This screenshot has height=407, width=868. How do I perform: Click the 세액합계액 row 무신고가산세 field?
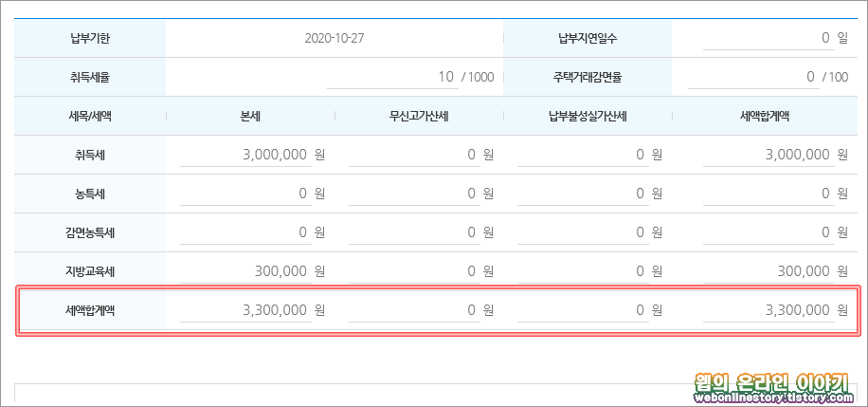(x=414, y=310)
